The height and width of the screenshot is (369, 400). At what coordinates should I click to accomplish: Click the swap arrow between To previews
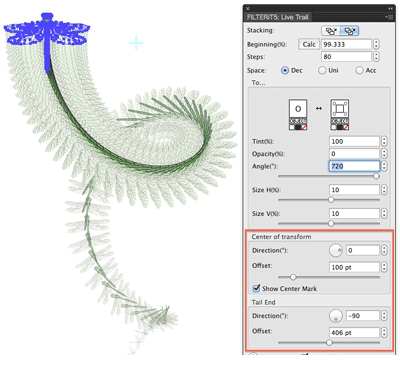319,108
